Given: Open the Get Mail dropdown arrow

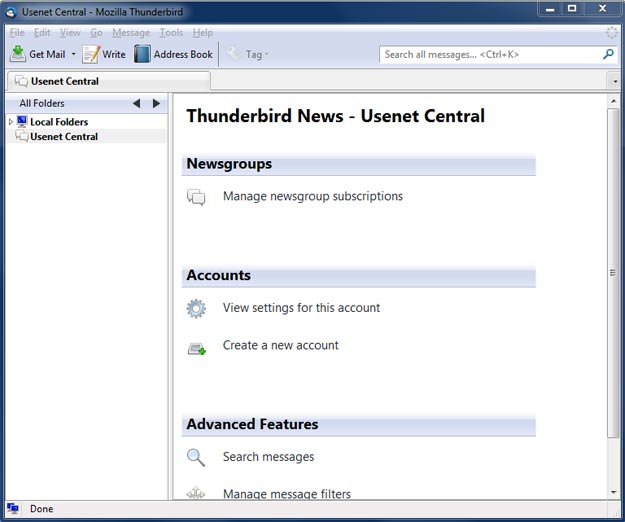Looking at the screenshot, I should 74,54.
